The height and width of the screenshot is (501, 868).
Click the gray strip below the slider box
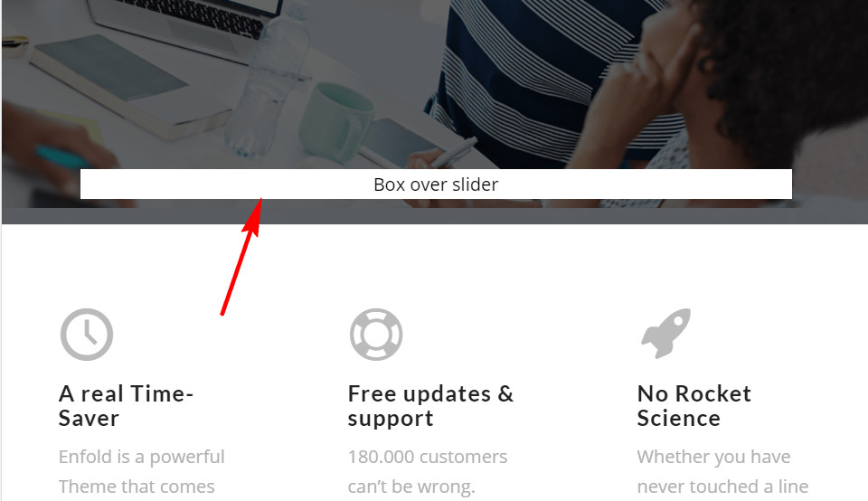[435, 216]
